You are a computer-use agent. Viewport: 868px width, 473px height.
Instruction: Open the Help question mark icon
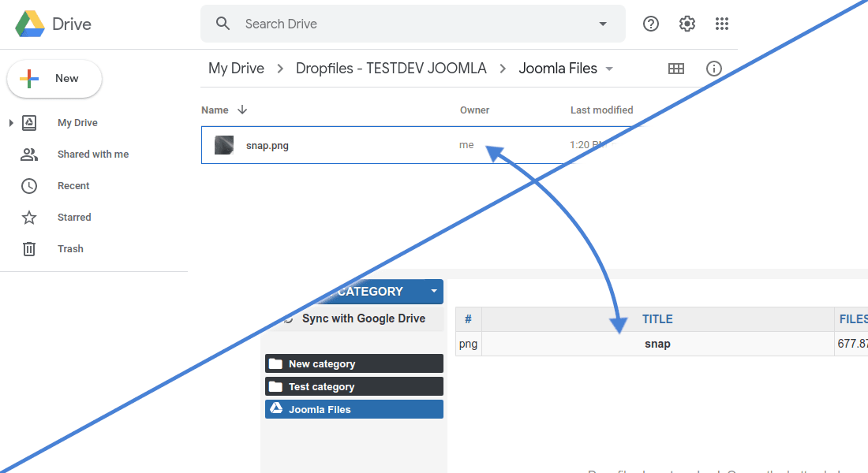point(651,24)
